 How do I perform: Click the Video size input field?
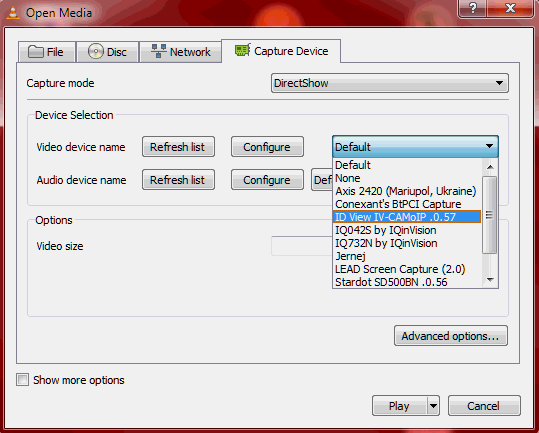(x=302, y=246)
